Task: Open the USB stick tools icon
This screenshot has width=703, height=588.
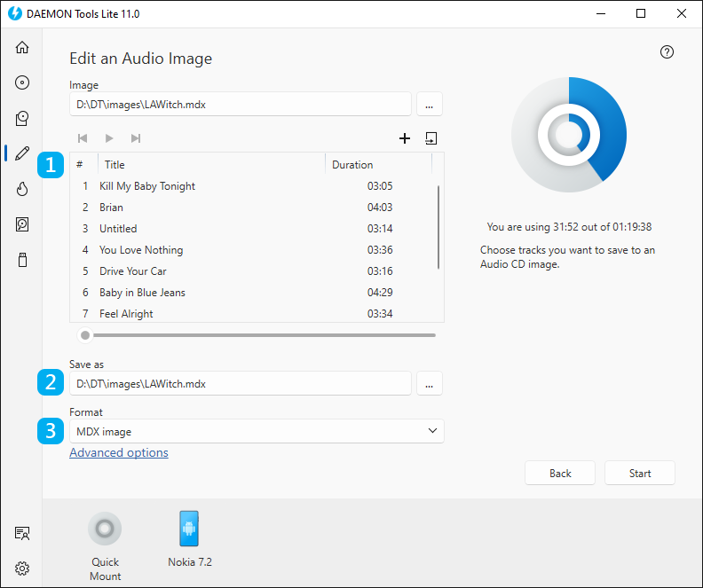Action: [22, 260]
